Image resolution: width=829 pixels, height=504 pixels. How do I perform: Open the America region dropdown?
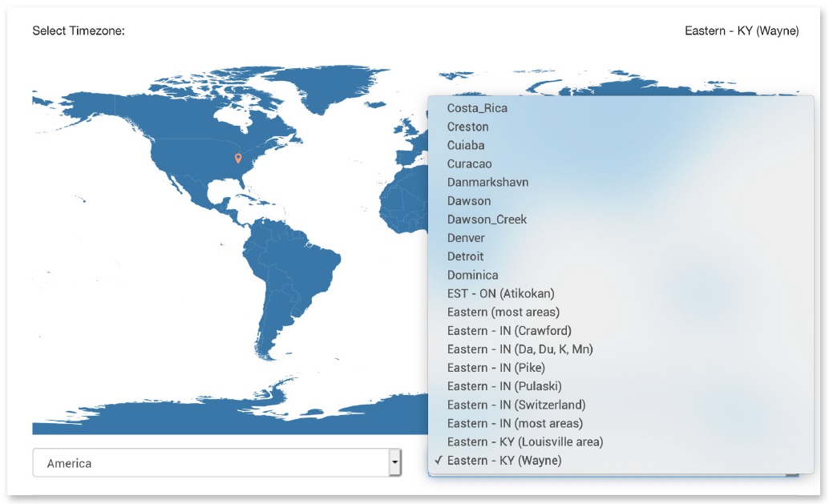pos(212,462)
